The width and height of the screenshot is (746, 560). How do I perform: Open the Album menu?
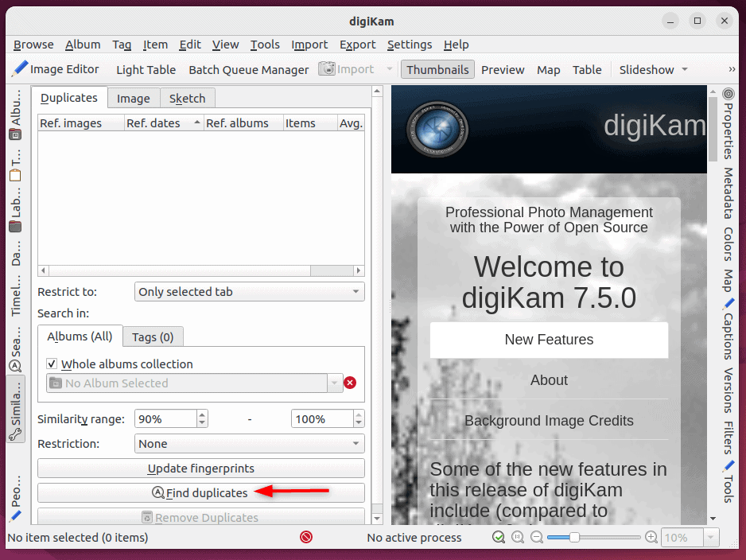[x=83, y=45]
